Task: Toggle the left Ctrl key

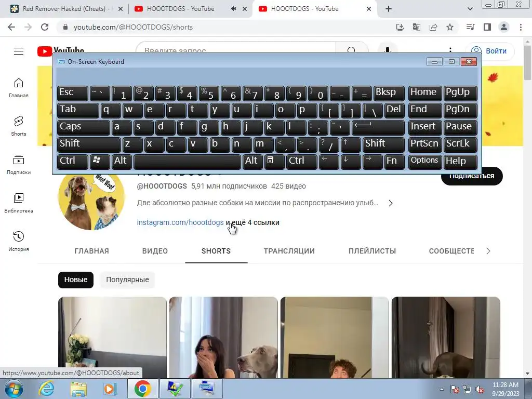Action: click(x=73, y=162)
